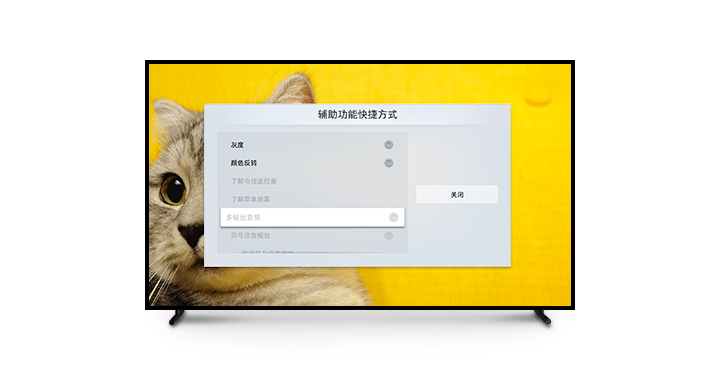
Task: Choose the 符号语言缩放 label
Action: click(x=250, y=235)
